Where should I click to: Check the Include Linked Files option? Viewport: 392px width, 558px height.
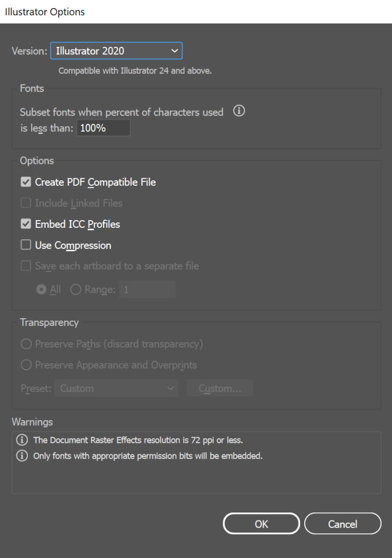[x=26, y=203]
